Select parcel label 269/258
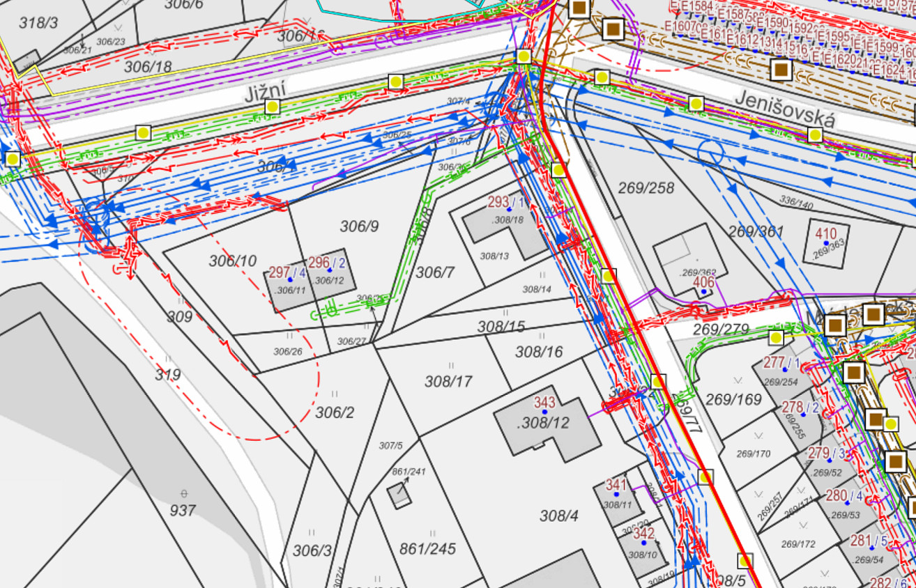Screen dimensions: 916x588 [646, 187]
